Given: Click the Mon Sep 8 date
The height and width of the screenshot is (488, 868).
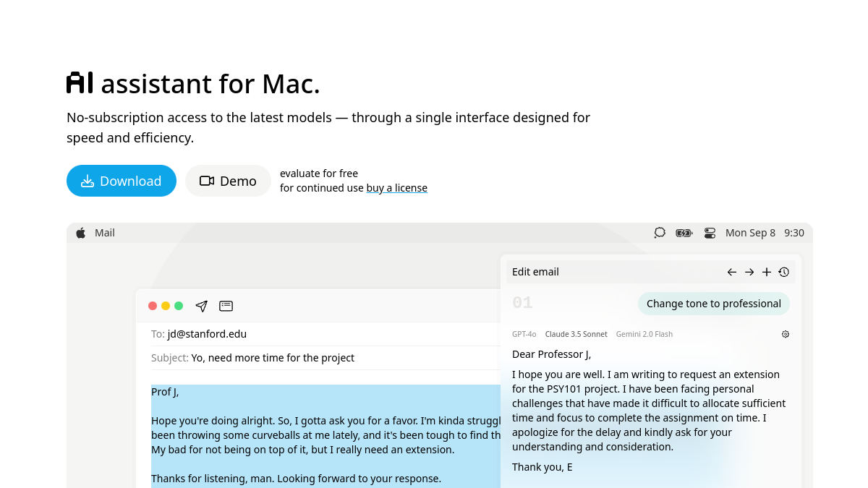Looking at the screenshot, I should (750, 233).
